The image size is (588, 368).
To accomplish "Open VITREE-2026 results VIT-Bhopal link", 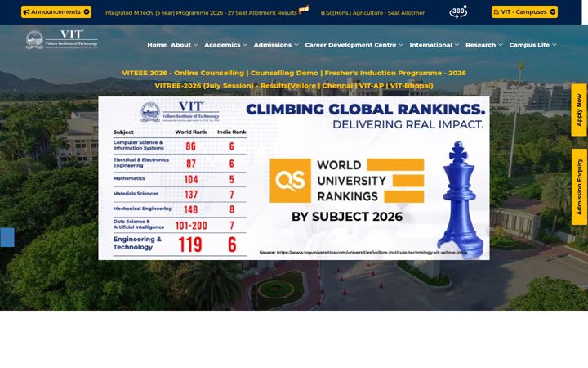I will coord(412,86).
